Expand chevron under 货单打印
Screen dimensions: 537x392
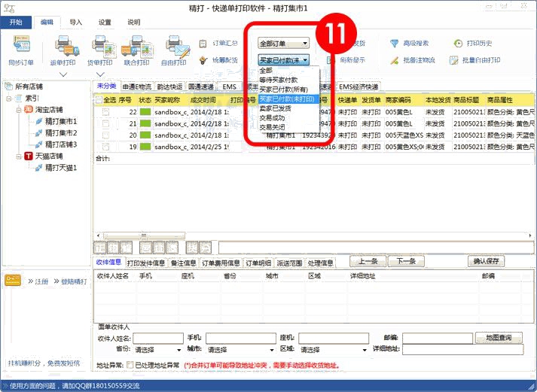click(100, 74)
